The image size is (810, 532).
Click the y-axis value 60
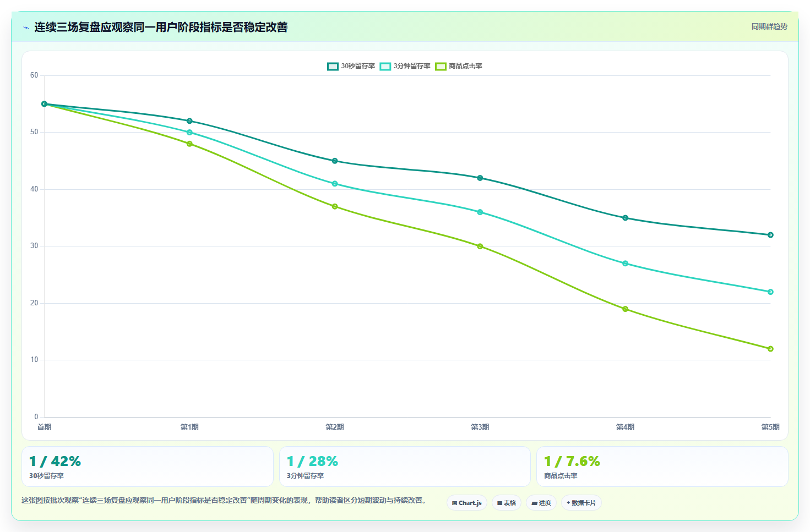[34, 75]
